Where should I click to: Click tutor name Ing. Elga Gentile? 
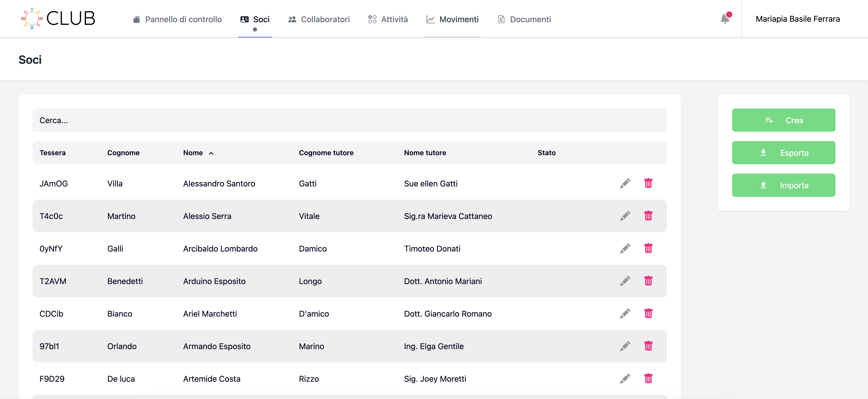434,346
